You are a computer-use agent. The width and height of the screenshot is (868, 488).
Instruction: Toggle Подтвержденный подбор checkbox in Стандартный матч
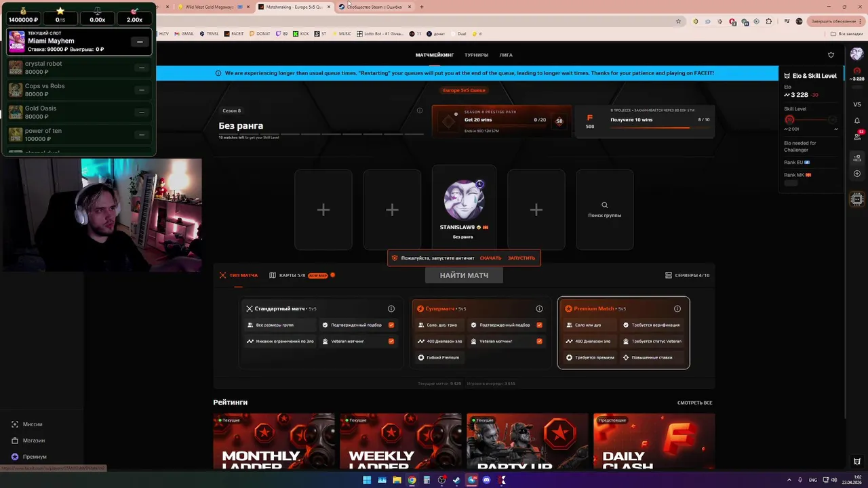click(391, 325)
